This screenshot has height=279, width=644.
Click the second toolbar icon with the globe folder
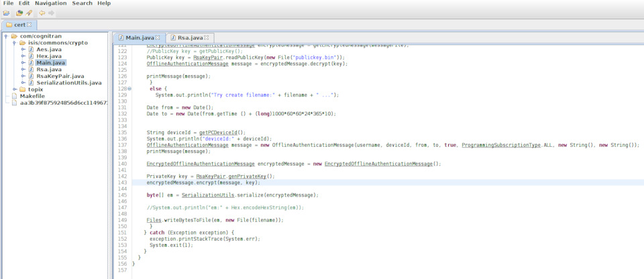pyautogui.click(x=18, y=13)
